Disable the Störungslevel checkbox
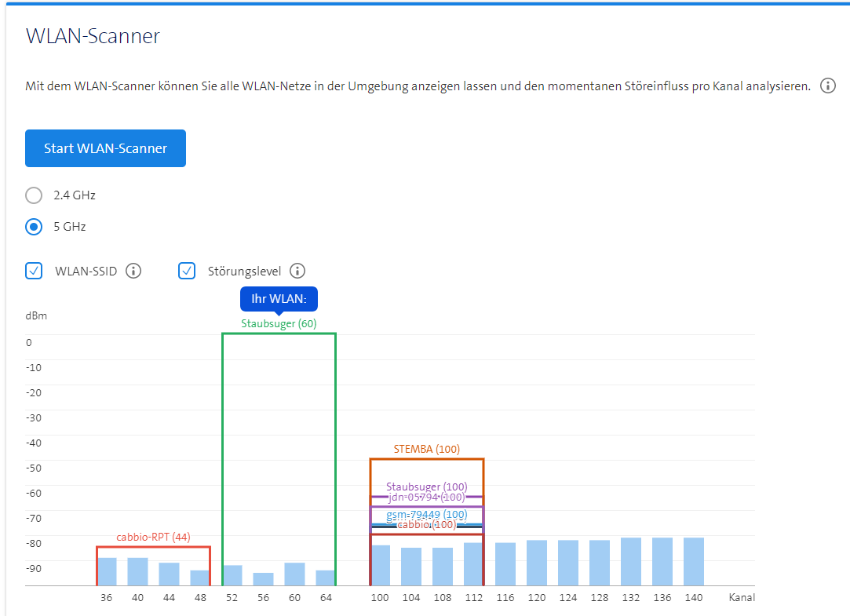Screen dimensions: 850x616 [187, 271]
